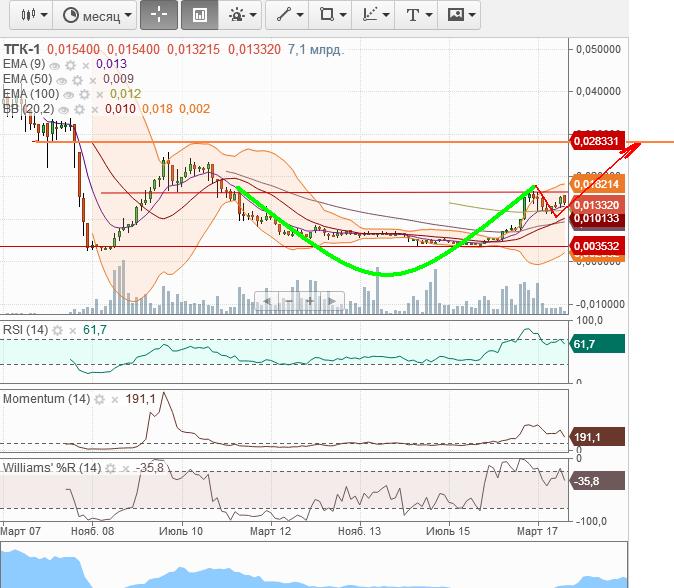Viewport: 674px width, 588px height.
Task: Select the 0,003532 price level label
Action: click(597, 246)
